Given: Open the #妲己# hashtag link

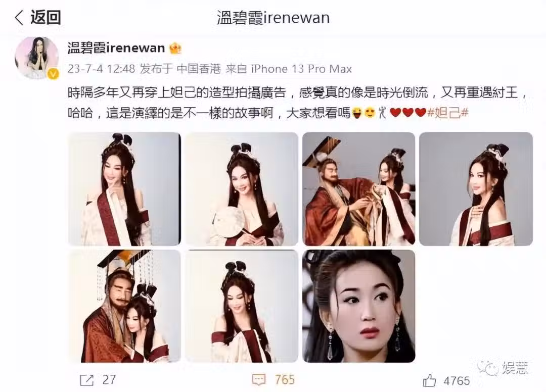Looking at the screenshot, I should point(448,113).
